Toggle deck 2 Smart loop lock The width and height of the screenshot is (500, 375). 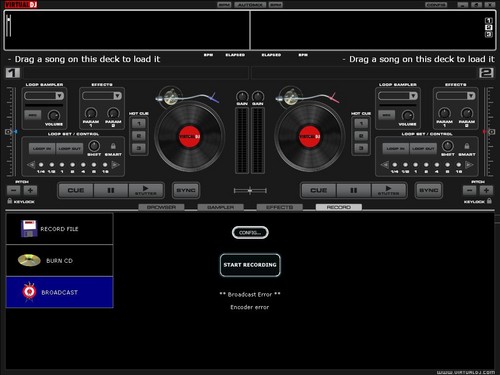[467, 146]
